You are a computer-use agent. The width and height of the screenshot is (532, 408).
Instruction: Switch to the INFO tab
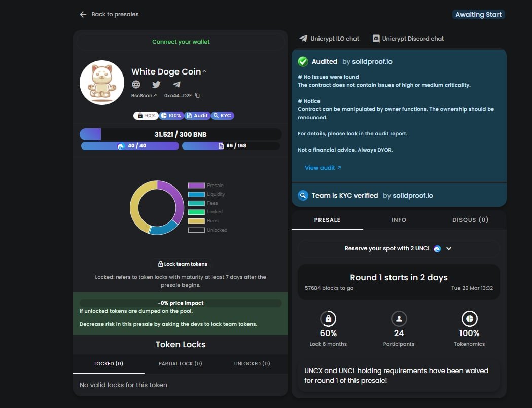click(x=399, y=220)
